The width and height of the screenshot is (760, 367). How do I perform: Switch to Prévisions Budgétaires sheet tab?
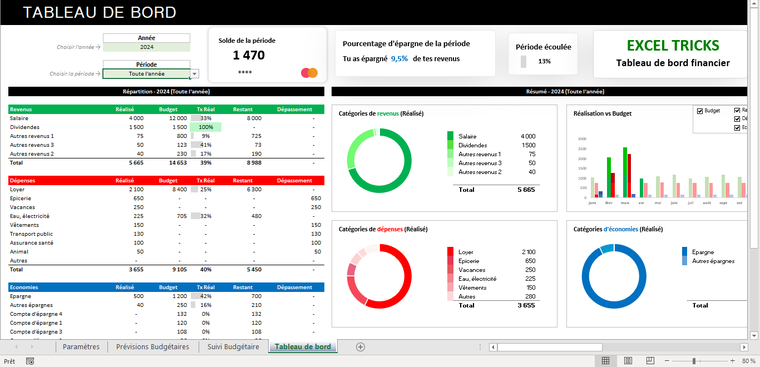click(x=153, y=347)
